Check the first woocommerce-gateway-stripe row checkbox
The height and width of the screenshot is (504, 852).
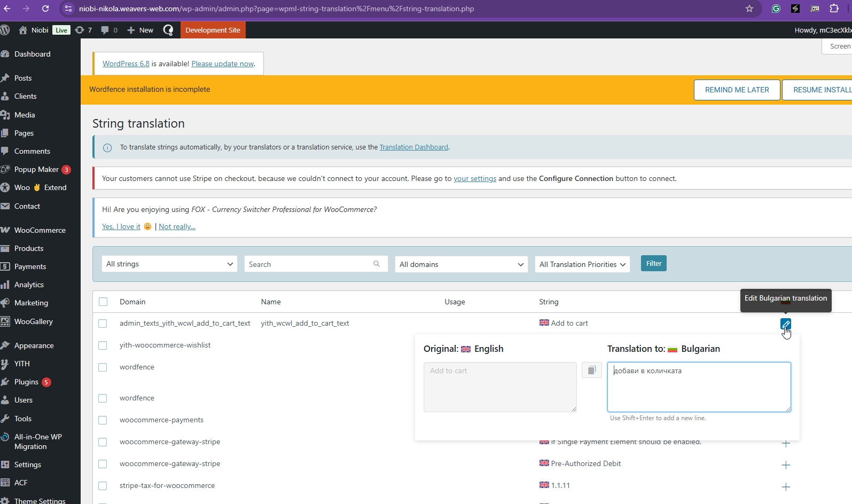pyautogui.click(x=103, y=442)
